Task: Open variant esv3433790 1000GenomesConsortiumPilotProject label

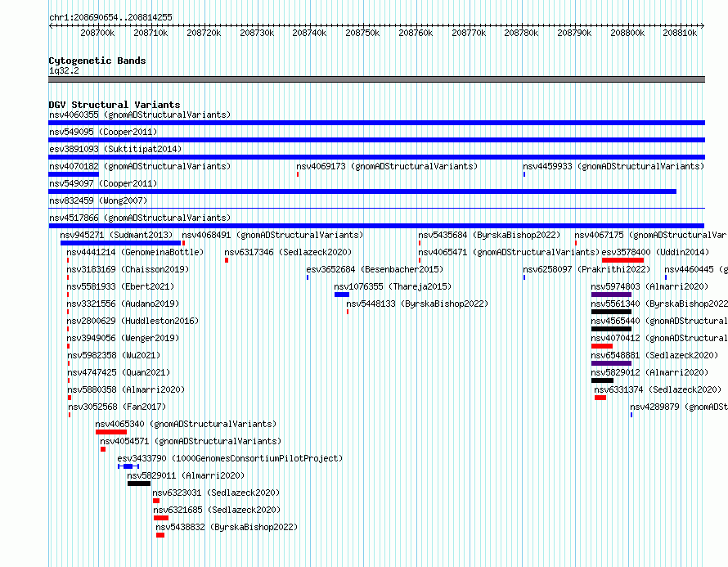Action: 230,458
